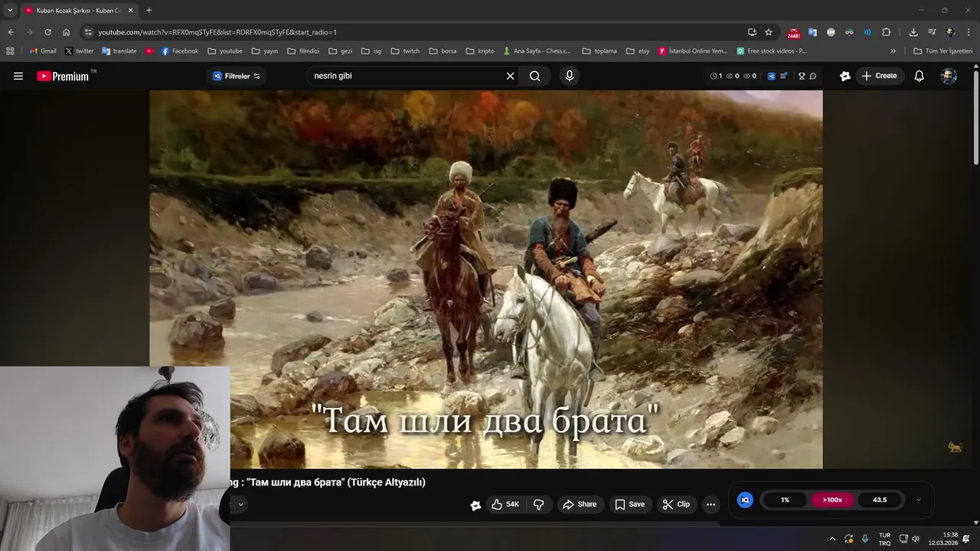980x551 pixels.
Task: Open the Gmail bookmark
Action: click(43, 51)
